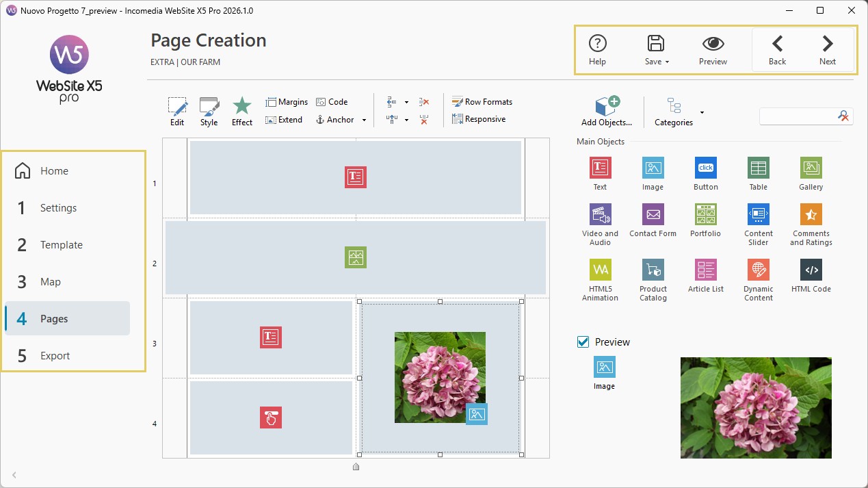Select the Contact Form object

coord(653,220)
